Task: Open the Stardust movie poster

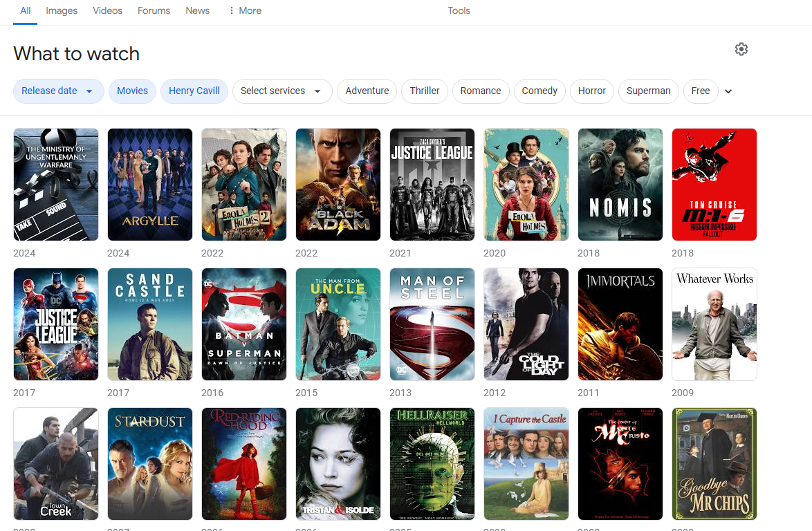Action: point(150,464)
